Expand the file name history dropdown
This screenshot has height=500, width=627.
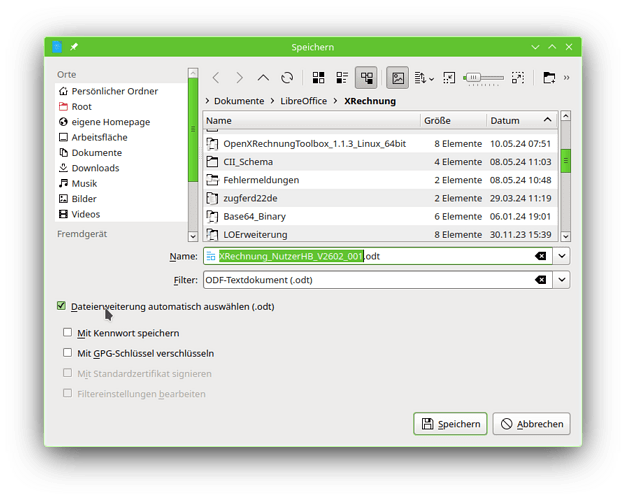tap(562, 256)
